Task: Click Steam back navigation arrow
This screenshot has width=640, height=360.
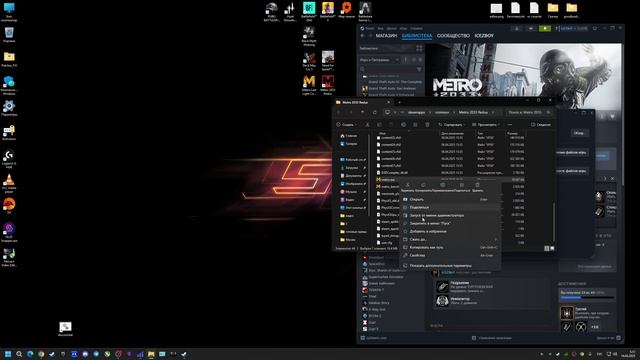Action: [x=362, y=36]
